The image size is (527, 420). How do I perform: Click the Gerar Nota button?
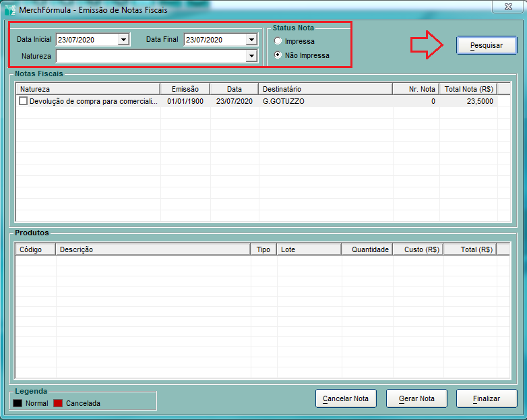[416, 398]
